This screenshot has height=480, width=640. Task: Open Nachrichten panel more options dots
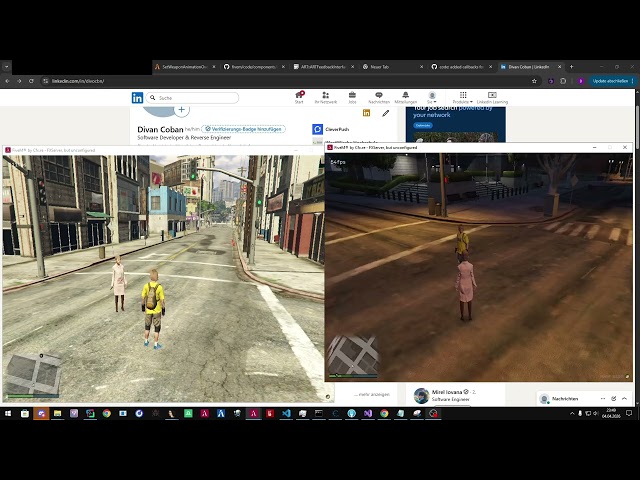click(x=602, y=398)
